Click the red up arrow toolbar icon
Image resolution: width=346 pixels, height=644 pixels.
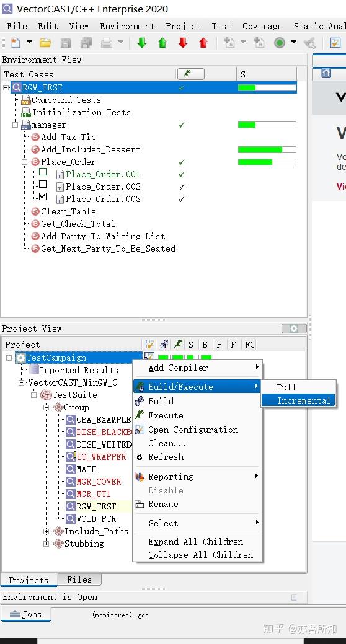tap(203, 43)
